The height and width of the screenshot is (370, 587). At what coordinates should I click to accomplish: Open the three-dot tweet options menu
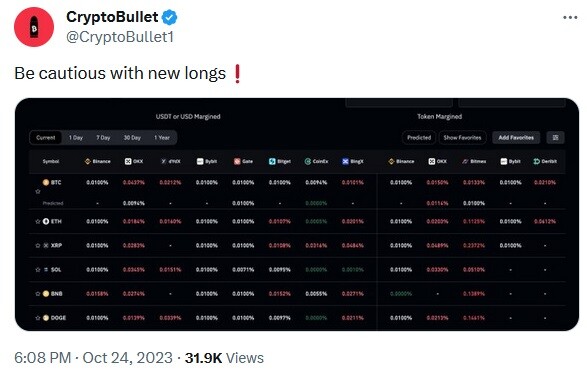tap(570, 17)
